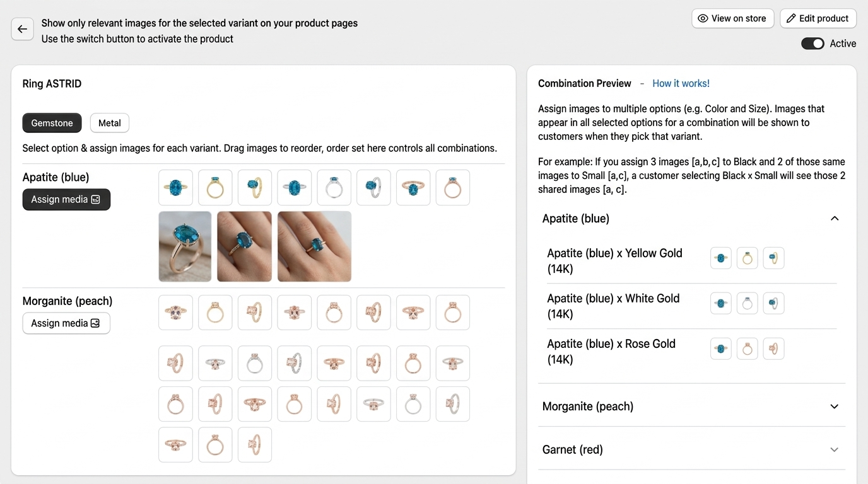
Task: Expand the Garnet (red) combination section
Action: click(835, 450)
